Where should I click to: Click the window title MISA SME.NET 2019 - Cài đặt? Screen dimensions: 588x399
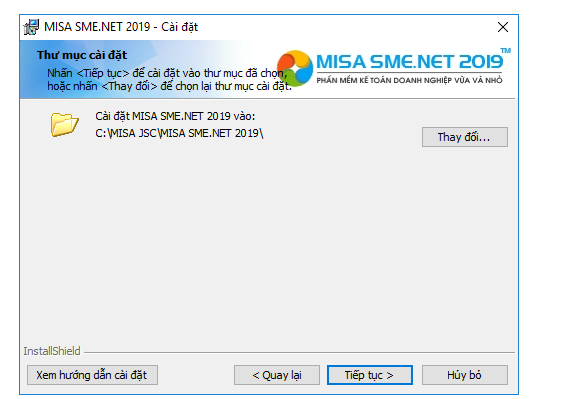(121, 27)
